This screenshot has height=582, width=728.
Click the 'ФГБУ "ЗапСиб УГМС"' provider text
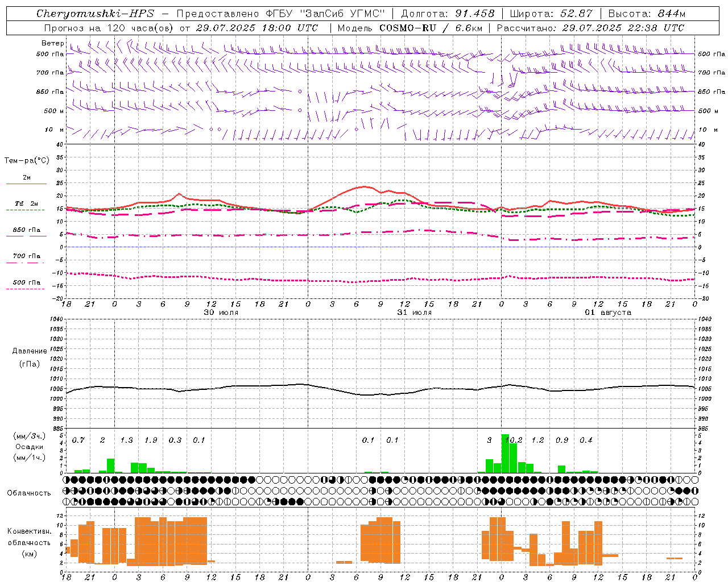tap(325, 14)
